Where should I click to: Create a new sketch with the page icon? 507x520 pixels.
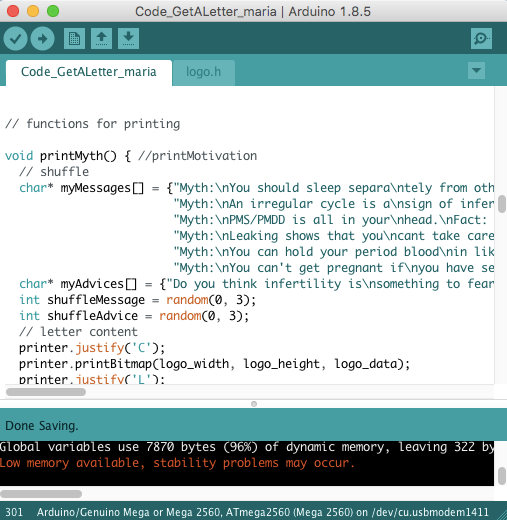[74, 38]
